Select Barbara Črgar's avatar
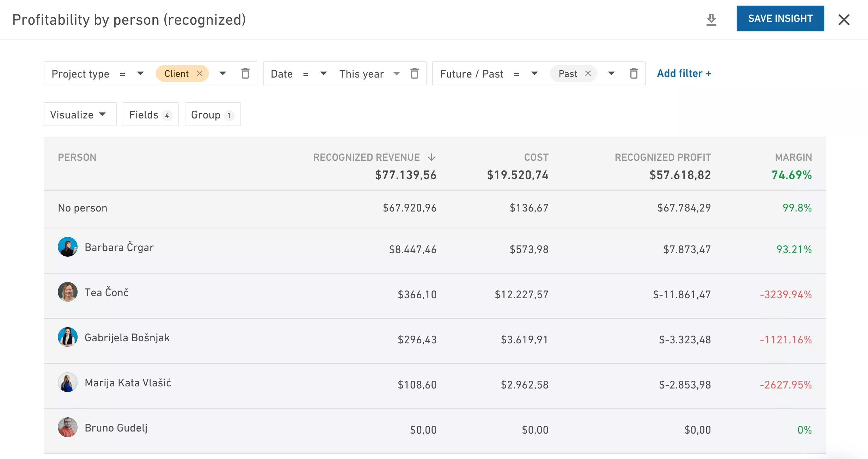Screen dimensions: 868x459 click(x=68, y=247)
